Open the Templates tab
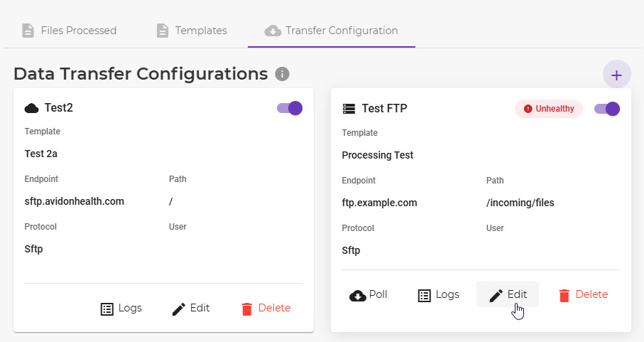The image size is (644, 342). [192, 31]
